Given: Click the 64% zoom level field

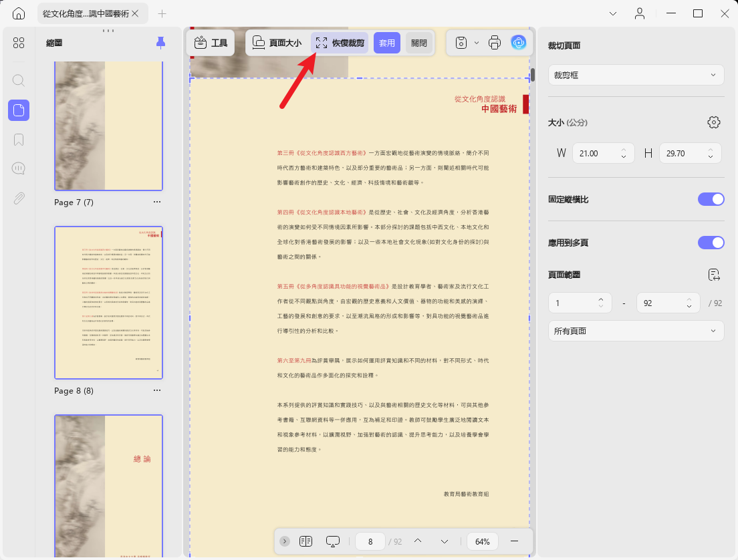Looking at the screenshot, I should pyautogui.click(x=483, y=542).
